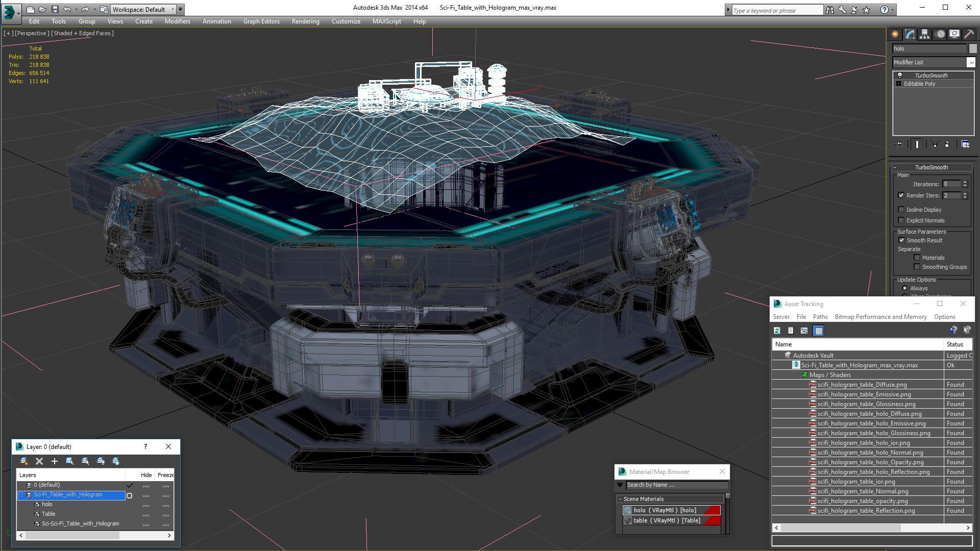The width and height of the screenshot is (980, 551).
Task: Click Refresh icon in Asset Tracking toolbar
Action: [x=777, y=331]
